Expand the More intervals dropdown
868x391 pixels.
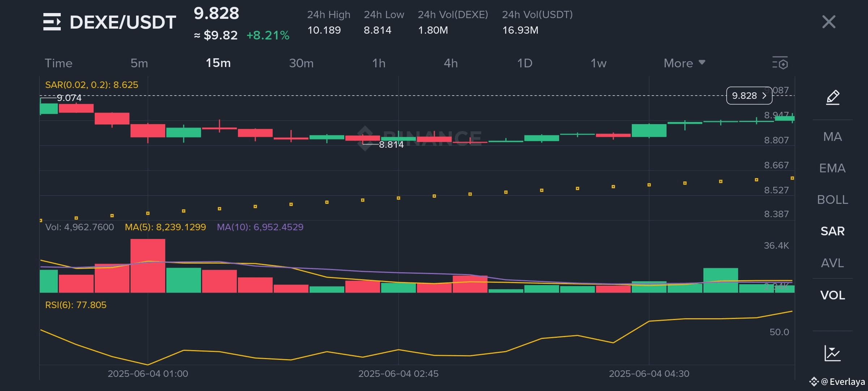pos(684,63)
